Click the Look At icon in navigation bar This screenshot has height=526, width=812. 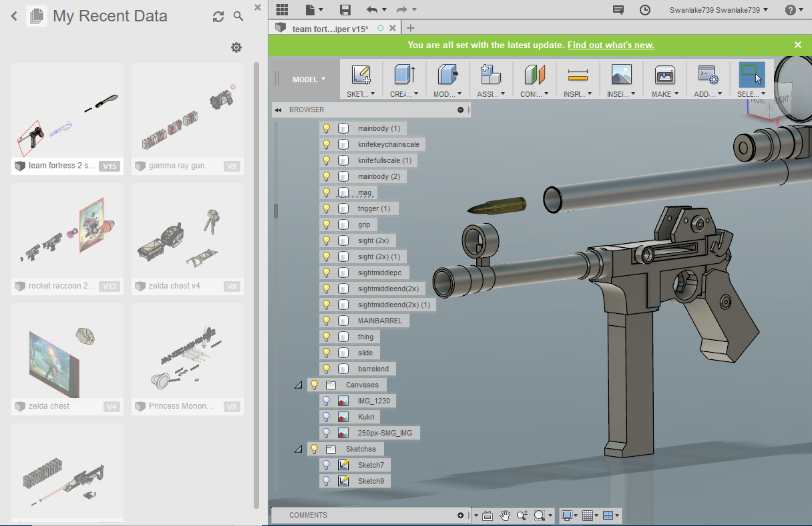487,515
